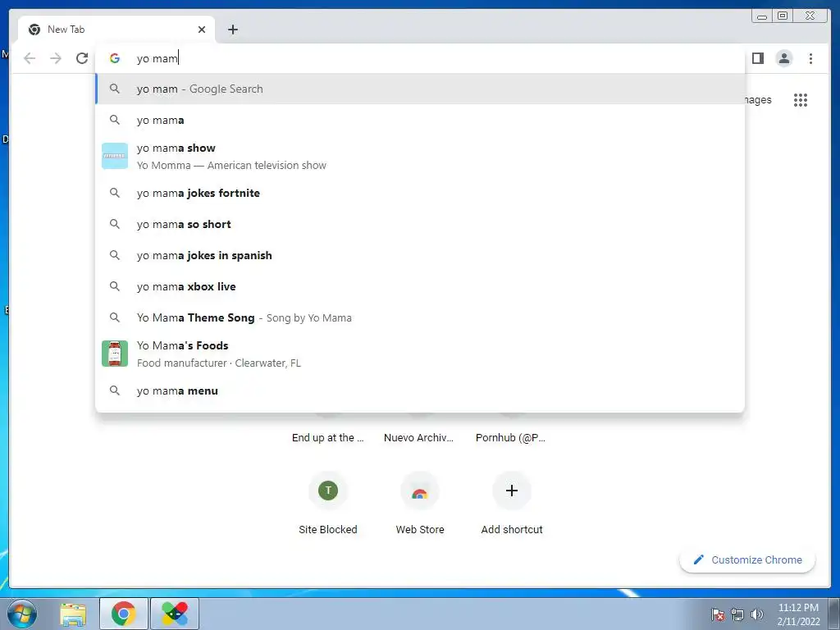840x630 pixels.
Task: Open a new tab with plus button
Action: pos(232,30)
